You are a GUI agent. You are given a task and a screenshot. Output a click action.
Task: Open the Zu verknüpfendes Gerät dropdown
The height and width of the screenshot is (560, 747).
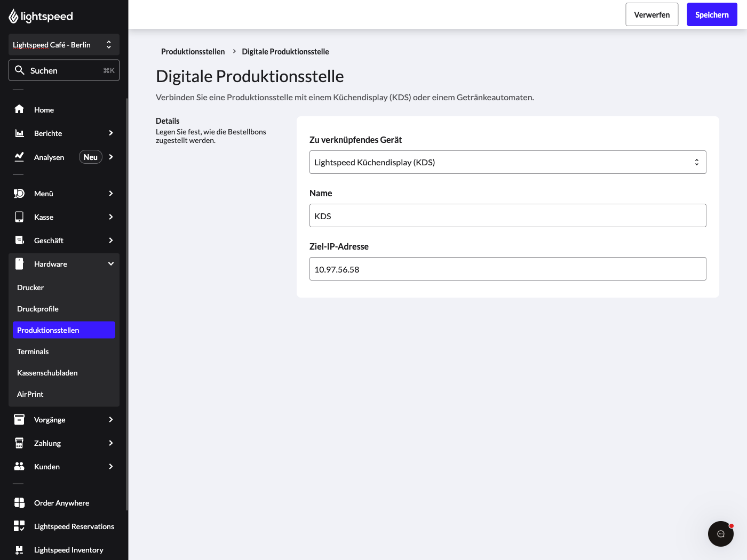[x=508, y=162]
